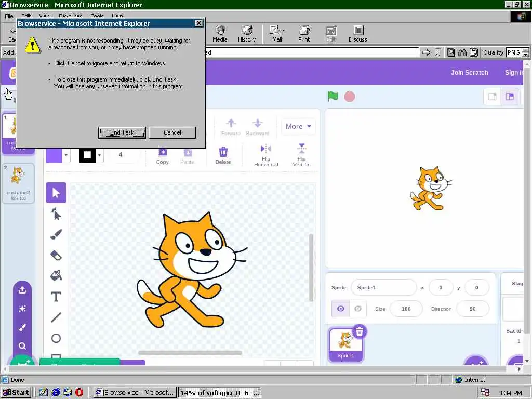The height and width of the screenshot is (399, 532).
Task: Select the Brush tool in paint editor
Action: point(56,234)
